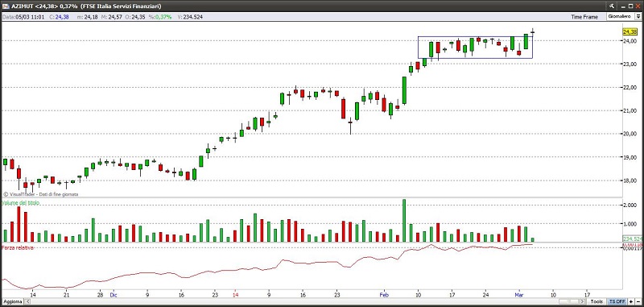
Task: Click the 'V: 234.524' volume value in info bar
Action: click(190, 17)
